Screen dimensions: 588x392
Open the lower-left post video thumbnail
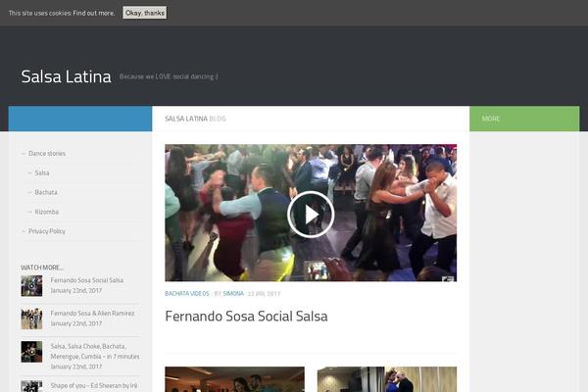[234, 379]
